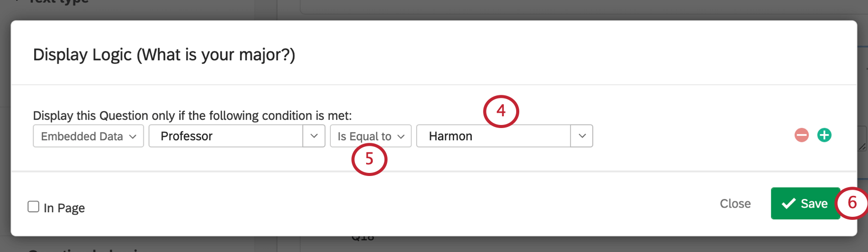Click the green plus add-condition icon
The image size is (868, 252).
824,135
